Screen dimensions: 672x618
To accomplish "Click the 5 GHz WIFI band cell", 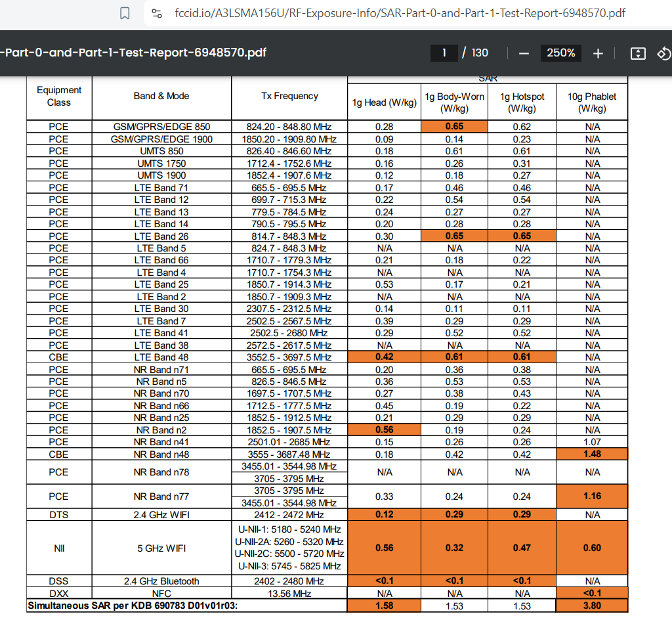I will 161,548.
